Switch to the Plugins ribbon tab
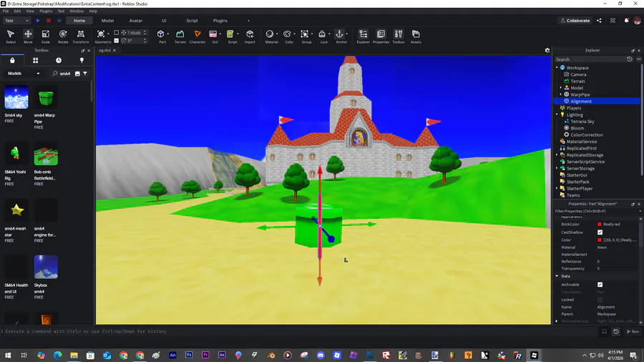The height and width of the screenshot is (362, 644). click(220, 21)
